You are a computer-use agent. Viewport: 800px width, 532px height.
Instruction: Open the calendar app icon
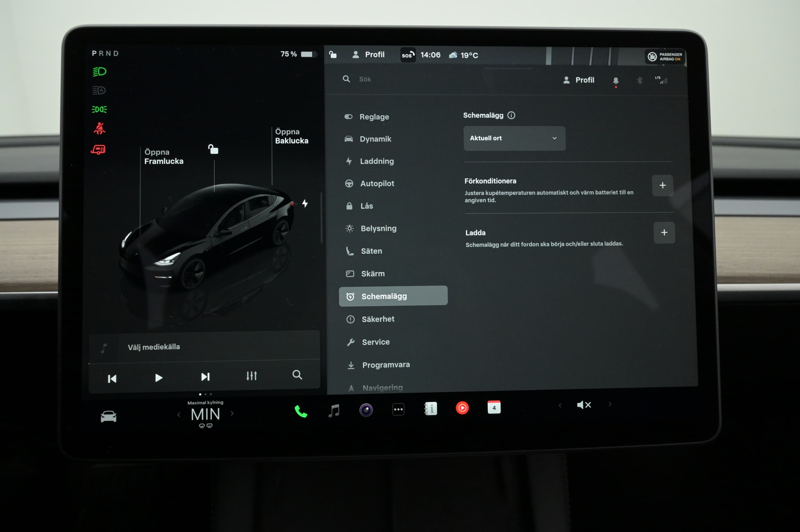click(x=494, y=408)
